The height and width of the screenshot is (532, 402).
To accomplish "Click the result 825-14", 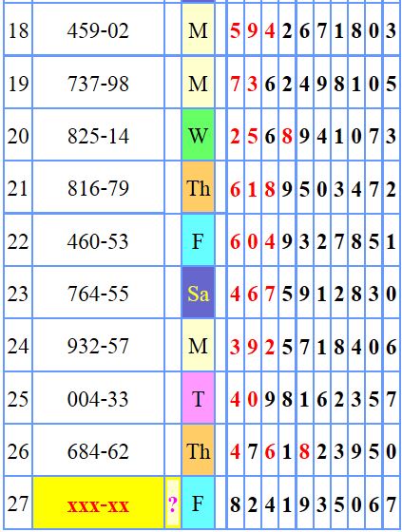I will tap(98, 136).
